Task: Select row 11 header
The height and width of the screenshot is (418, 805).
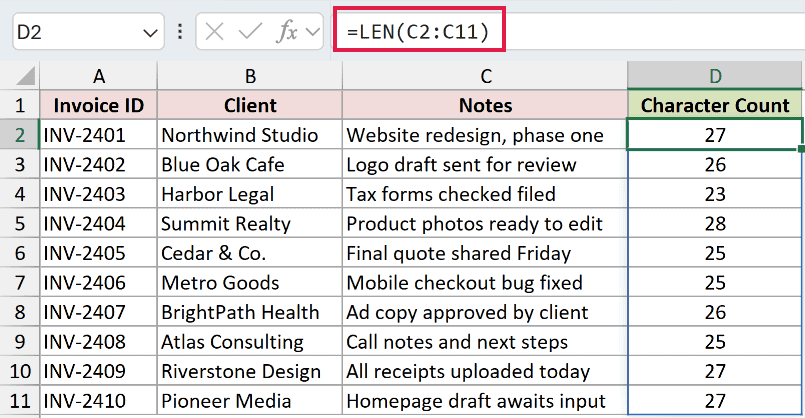Action: (20, 401)
